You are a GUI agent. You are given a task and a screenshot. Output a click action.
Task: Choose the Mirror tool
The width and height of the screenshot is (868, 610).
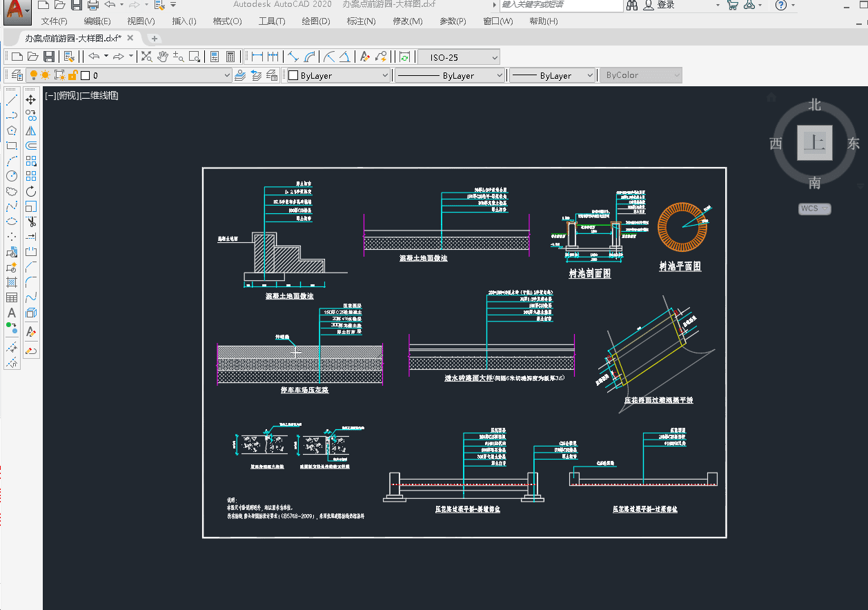pos(31,130)
